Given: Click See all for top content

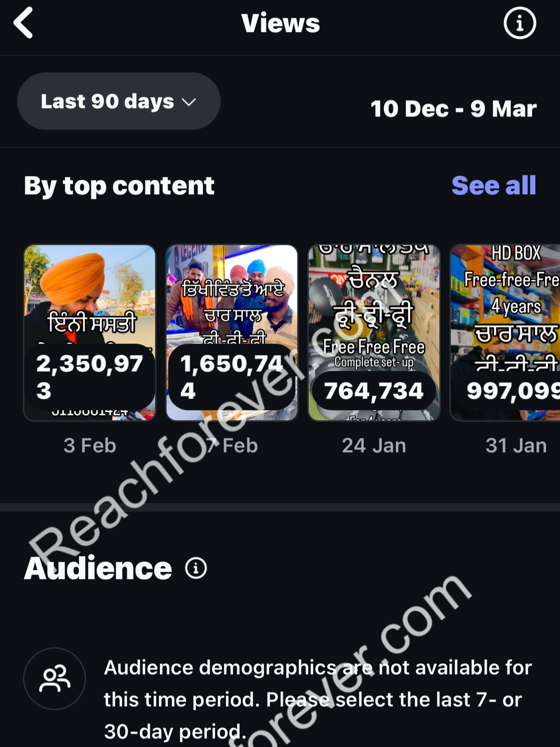Looking at the screenshot, I should 493,185.
